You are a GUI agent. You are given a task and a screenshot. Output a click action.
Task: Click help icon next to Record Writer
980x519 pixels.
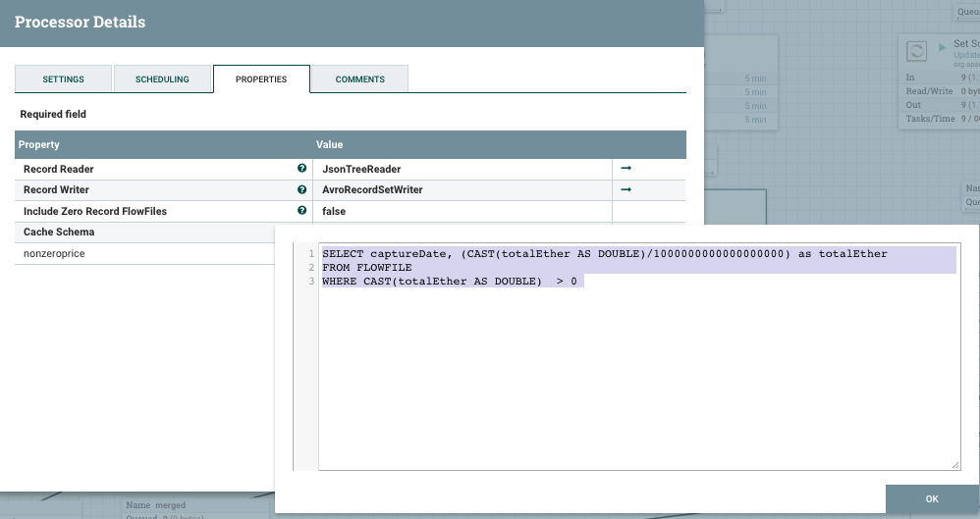point(301,189)
